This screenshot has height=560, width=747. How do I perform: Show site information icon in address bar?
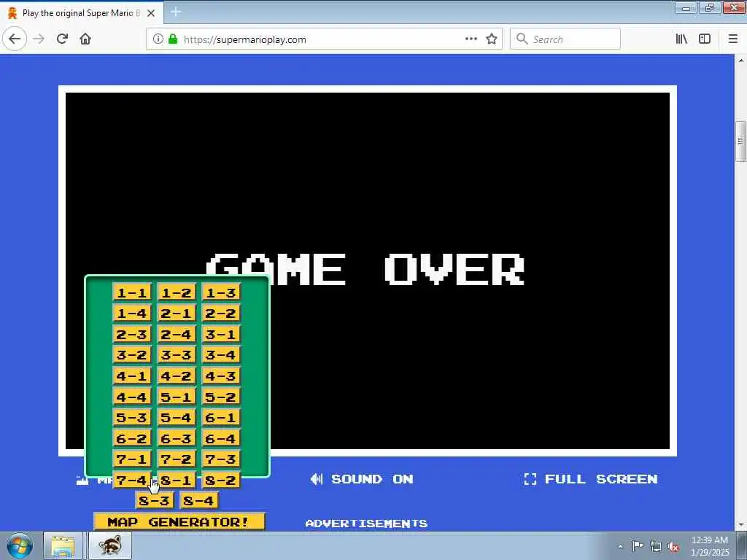(x=158, y=39)
